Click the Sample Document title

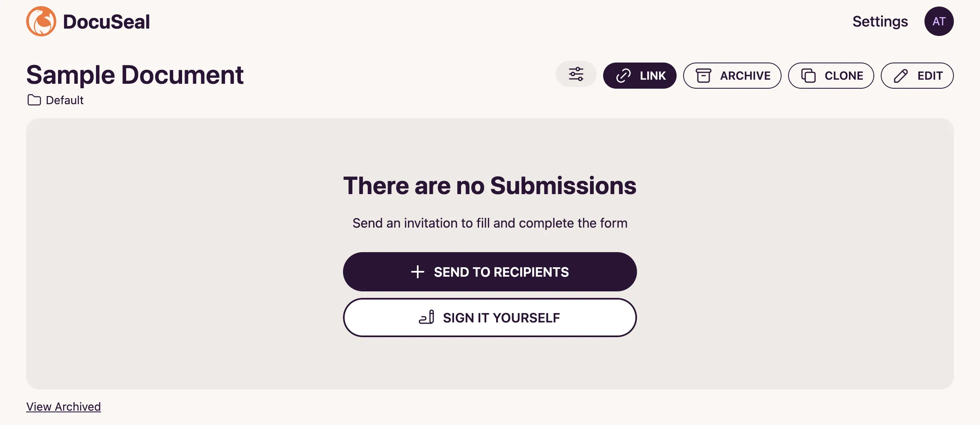(135, 75)
